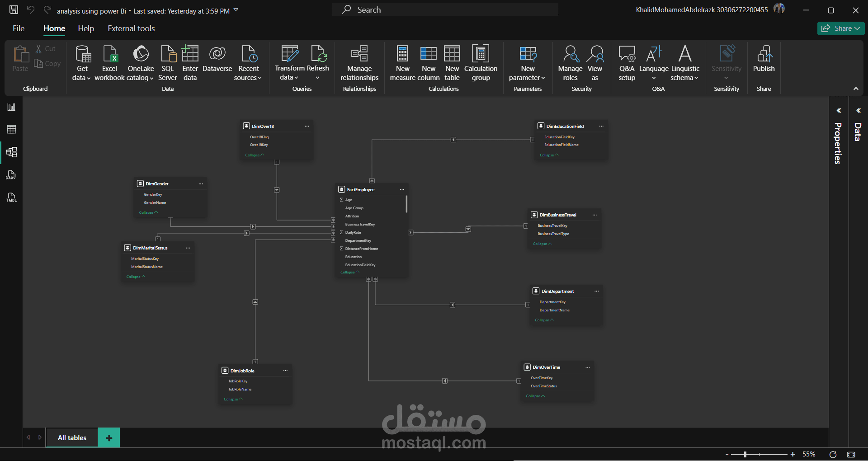
Task: Collapse the FactEmployee table fields
Action: (349, 272)
